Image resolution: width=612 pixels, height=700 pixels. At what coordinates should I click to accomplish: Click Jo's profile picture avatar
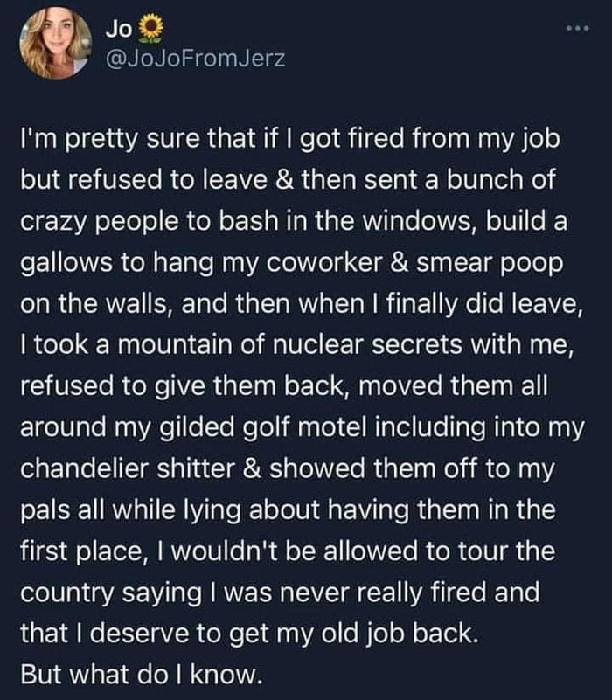point(56,43)
